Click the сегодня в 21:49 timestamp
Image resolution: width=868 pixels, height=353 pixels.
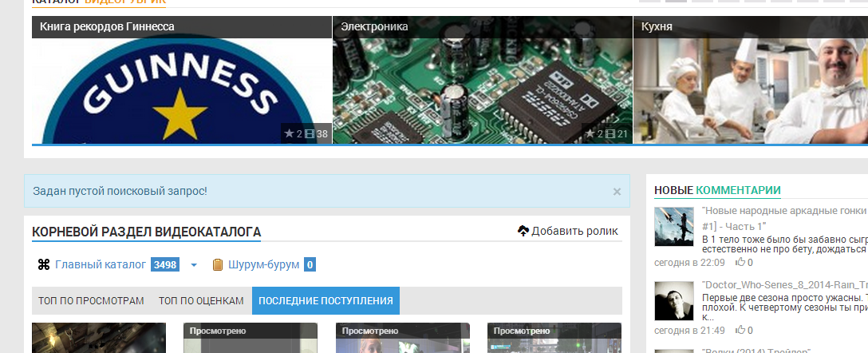coord(689,331)
